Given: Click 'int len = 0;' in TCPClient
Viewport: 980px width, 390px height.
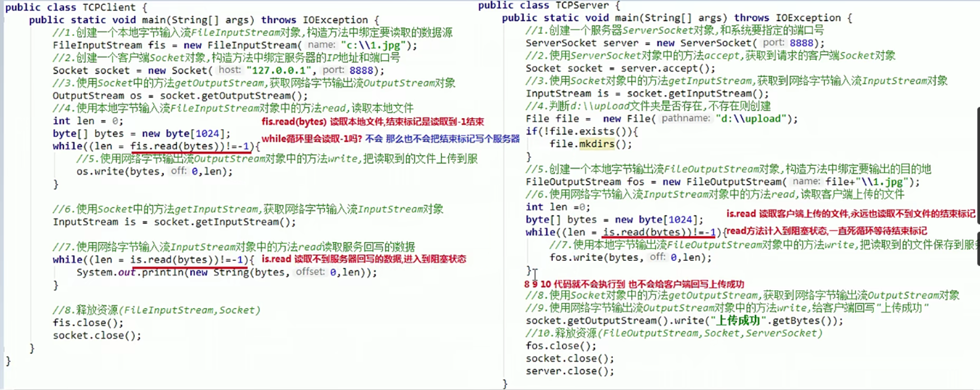Looking at the screenshot, I should click(88, 121).
